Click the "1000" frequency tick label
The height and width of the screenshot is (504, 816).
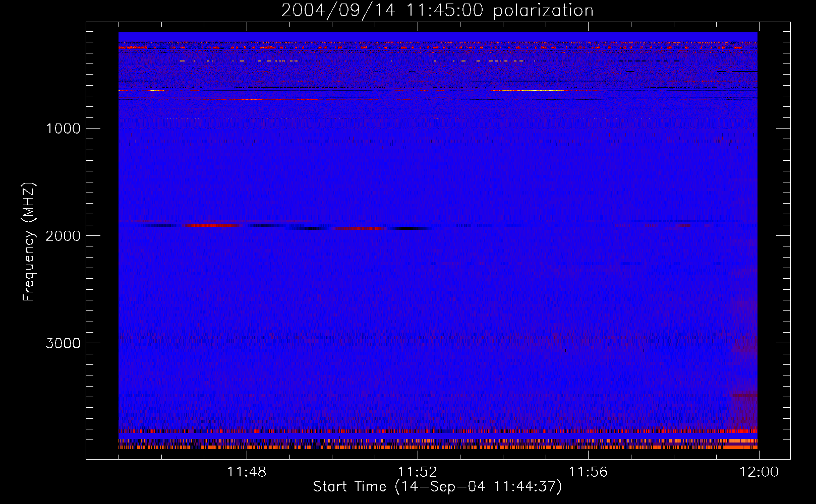[63, 129]
